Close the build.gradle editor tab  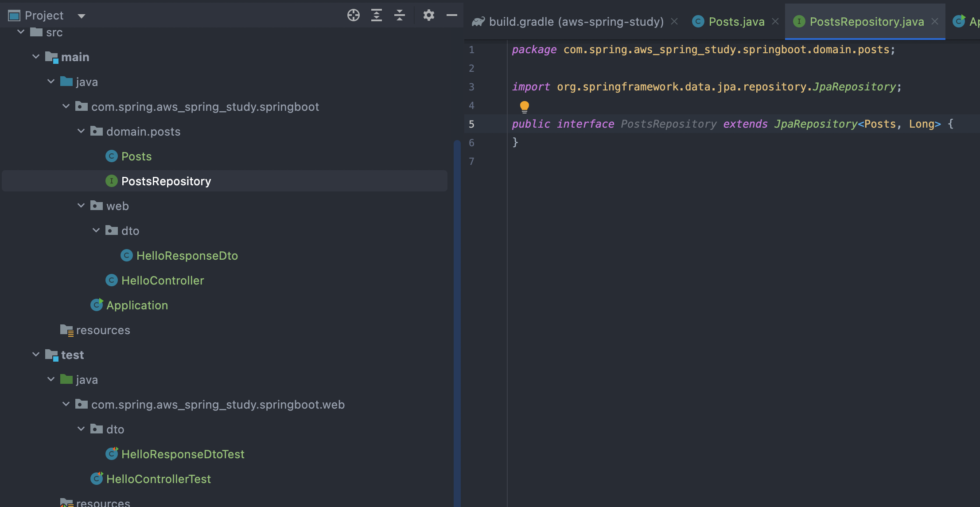(x=674, y=21)
